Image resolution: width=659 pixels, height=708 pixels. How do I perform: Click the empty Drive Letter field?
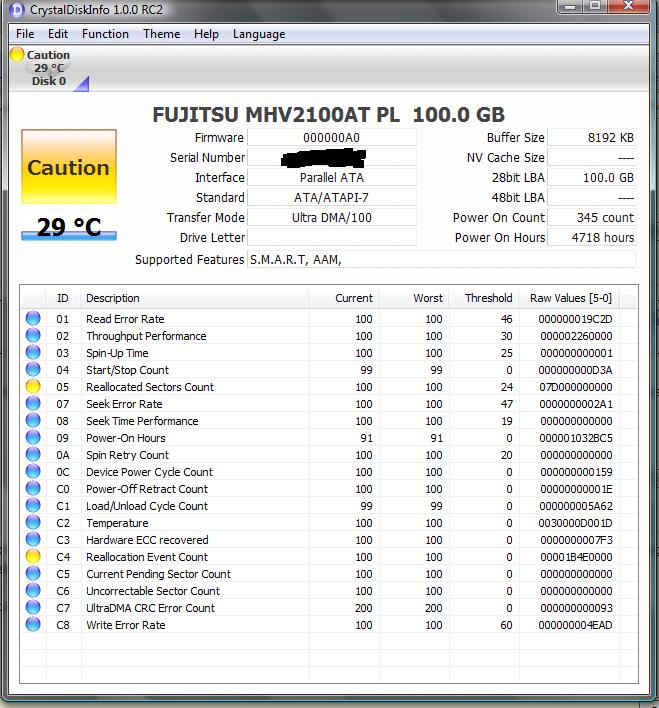tap(332, 237)
